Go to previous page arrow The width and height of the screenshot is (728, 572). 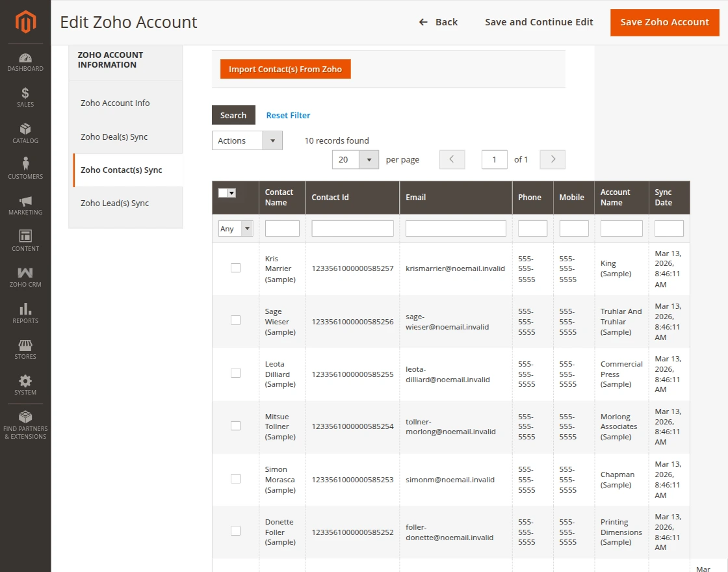452,159
